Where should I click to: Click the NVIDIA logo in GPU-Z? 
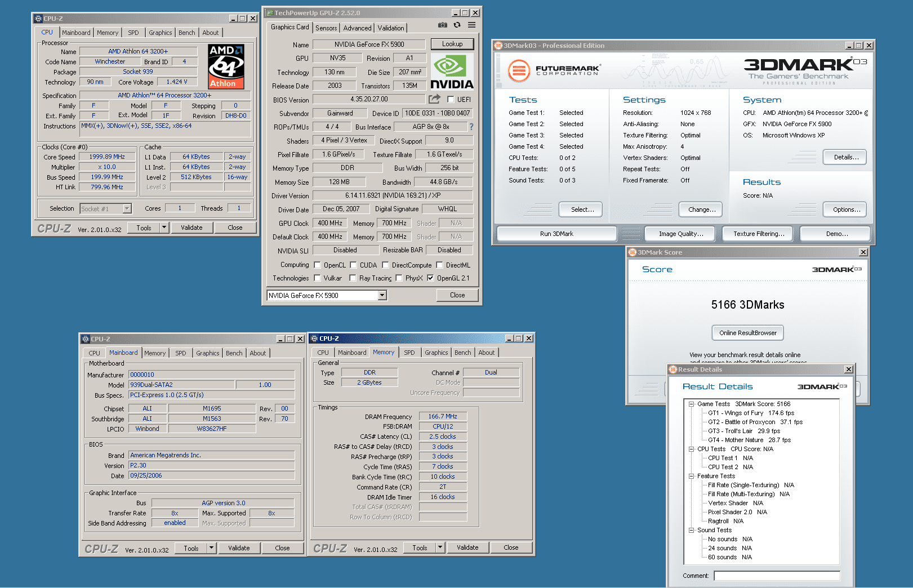point(452,72)
